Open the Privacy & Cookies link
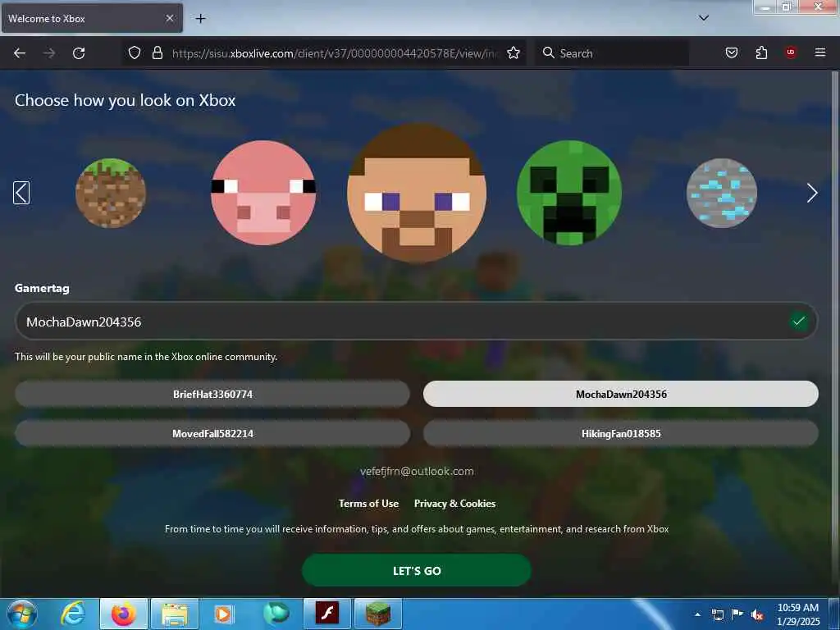This screenshot has height=630, width=840. tap(454, 504)
